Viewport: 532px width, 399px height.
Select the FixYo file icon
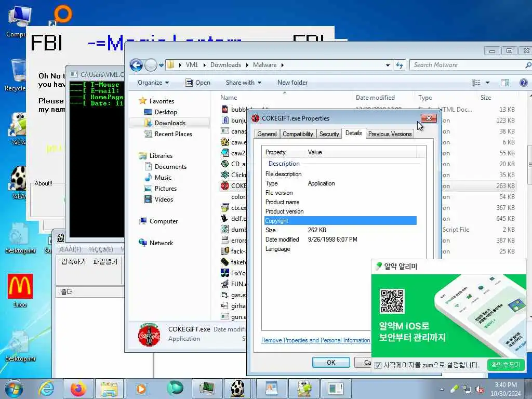click(224, 273)
